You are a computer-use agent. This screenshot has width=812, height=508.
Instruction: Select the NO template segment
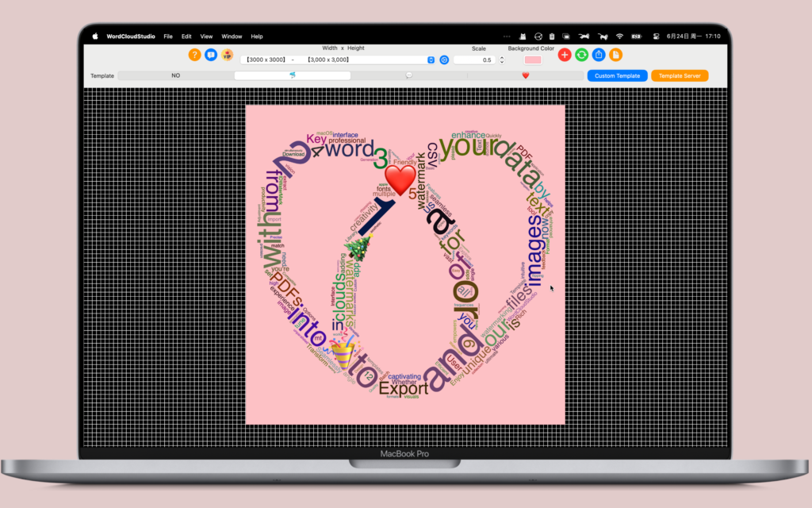point(176,75)
